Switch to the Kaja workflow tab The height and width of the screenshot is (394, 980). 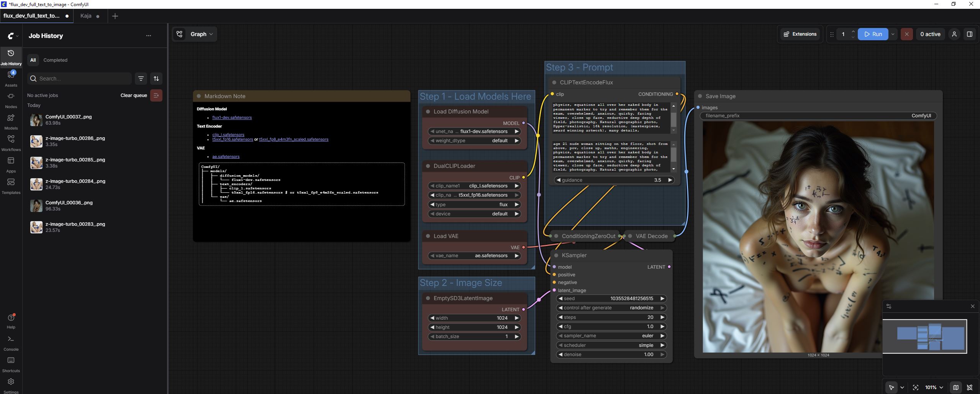click(86, 16)
